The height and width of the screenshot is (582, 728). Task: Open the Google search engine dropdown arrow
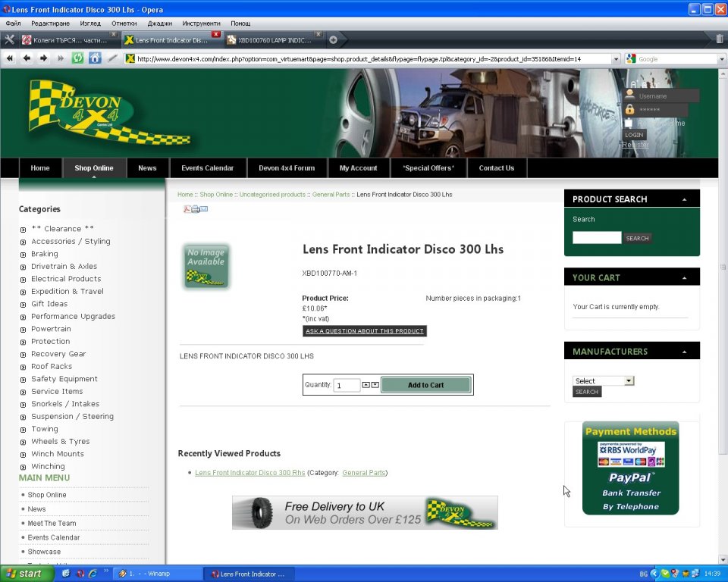(722, 59)
